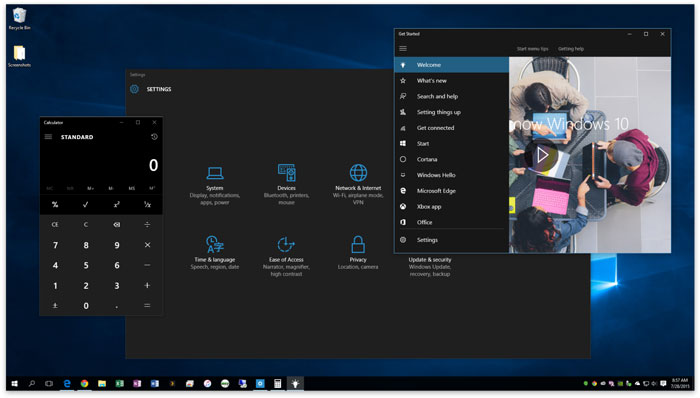Open Settings at the bottom of the Get Started sidebar
The width and height of the screenshot is (700, 398).
(x=451, y=240)
